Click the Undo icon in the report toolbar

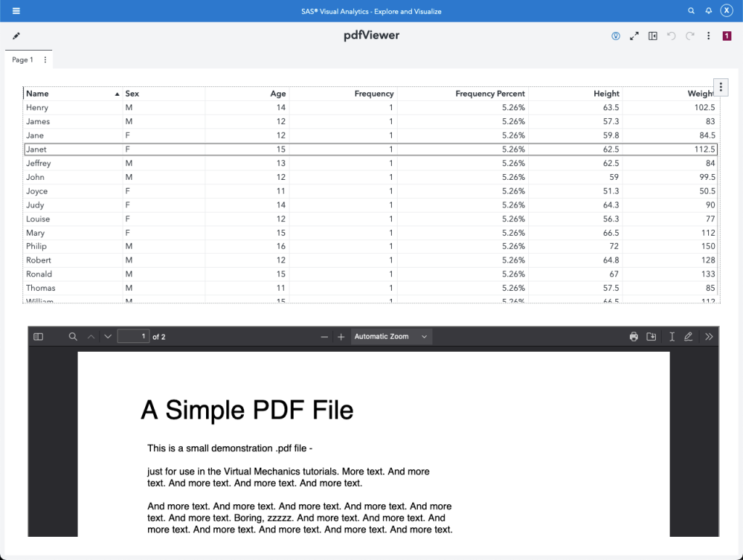[670, 35]
